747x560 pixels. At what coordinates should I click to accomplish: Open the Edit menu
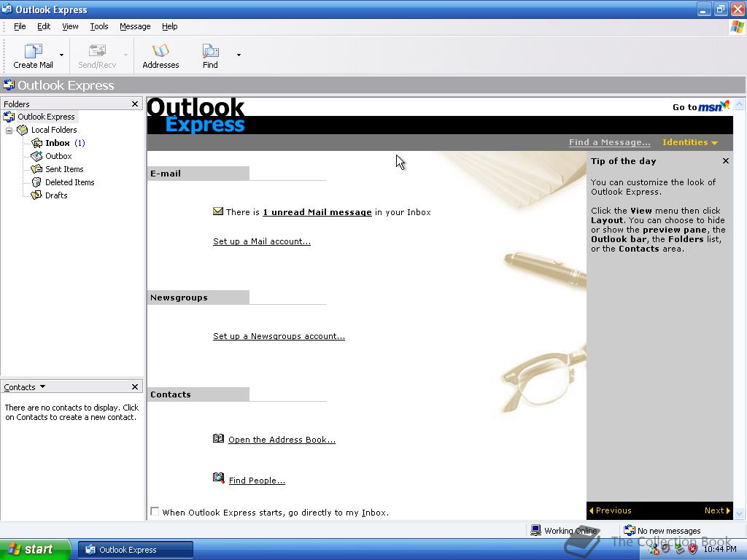coord(44,27)
